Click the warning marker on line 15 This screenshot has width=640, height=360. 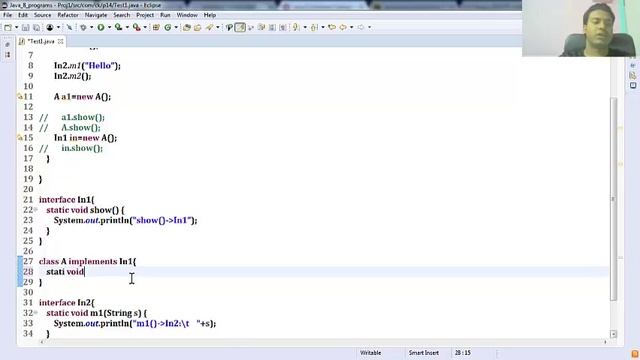click(x=20, y=138)
